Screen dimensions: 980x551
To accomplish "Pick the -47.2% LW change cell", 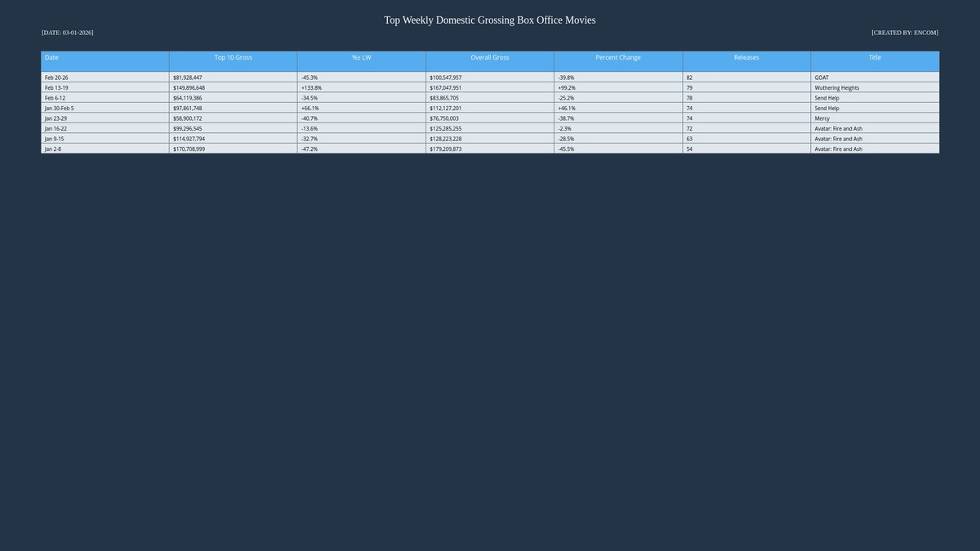I will point(361,149).
